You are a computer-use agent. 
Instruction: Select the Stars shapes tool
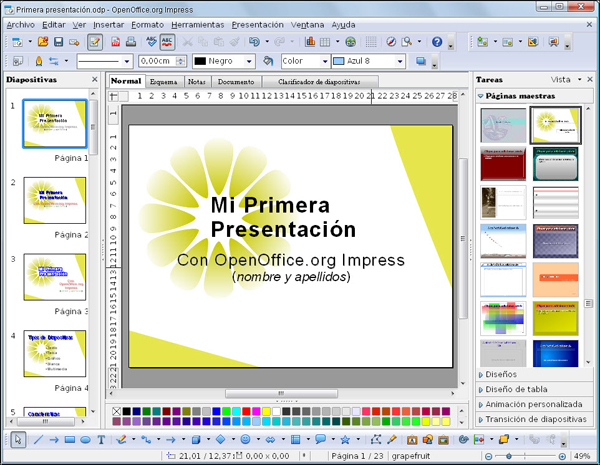[345, 440]
